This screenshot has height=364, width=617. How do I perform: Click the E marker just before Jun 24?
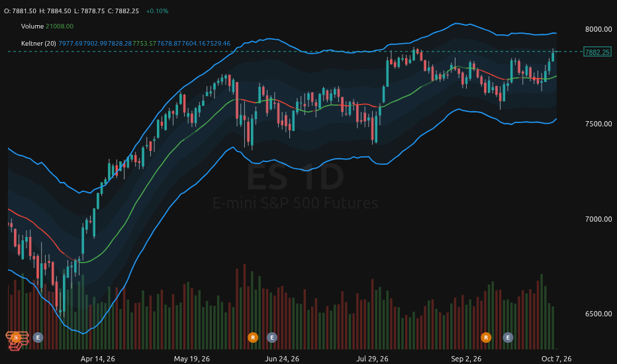[x=272, y=338]
